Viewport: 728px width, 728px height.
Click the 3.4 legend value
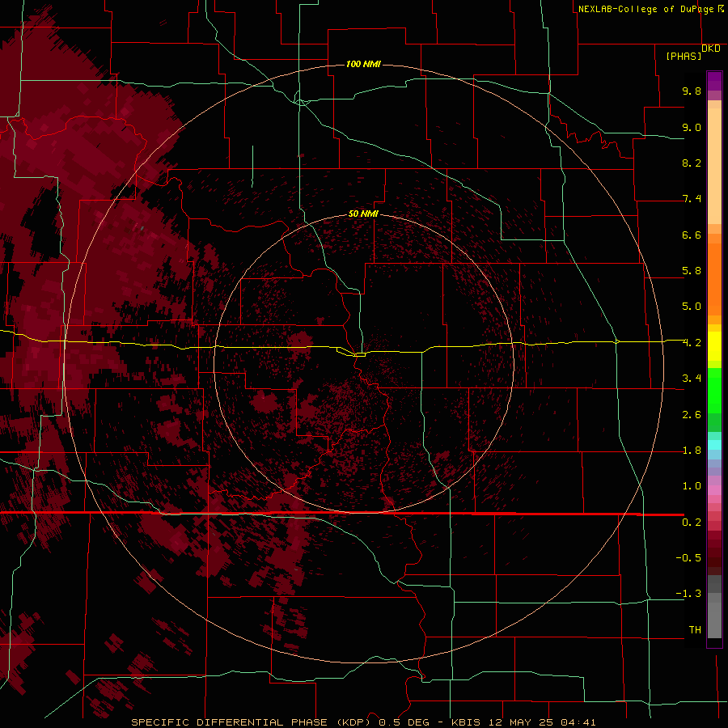coord(692,379)
